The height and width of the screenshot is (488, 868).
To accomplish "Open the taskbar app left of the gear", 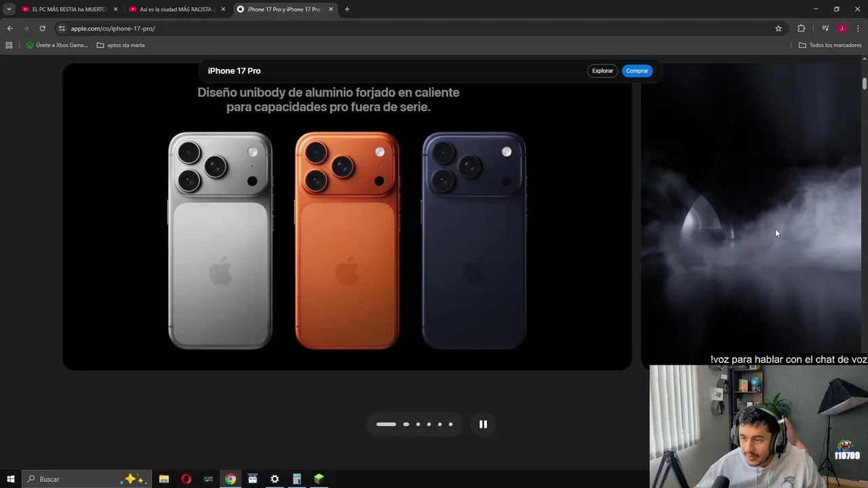I will [x=253, y=479].
